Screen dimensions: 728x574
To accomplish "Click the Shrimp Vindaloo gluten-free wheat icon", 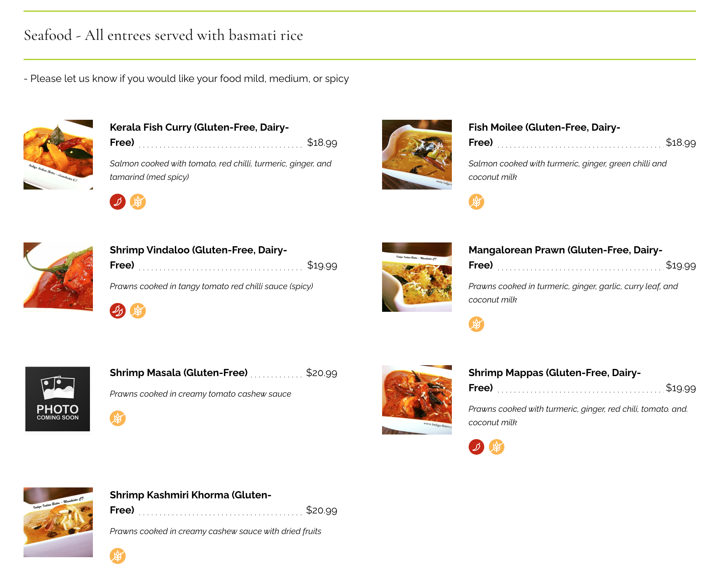I will [138, 311].
